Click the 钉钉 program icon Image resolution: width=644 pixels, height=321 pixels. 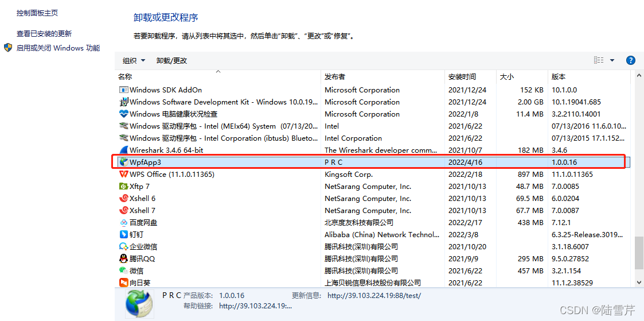[124, 235]
